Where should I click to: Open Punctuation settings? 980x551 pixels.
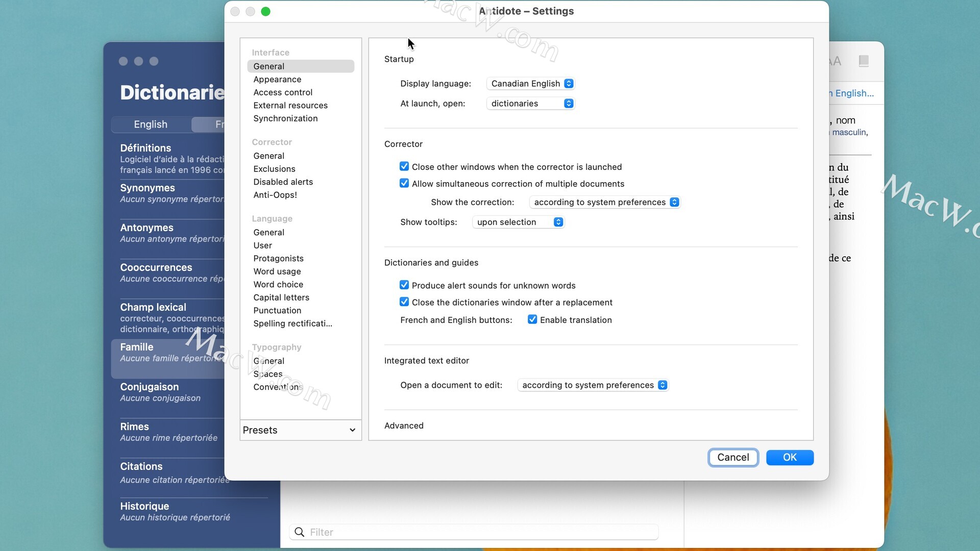tap(277, 310)
